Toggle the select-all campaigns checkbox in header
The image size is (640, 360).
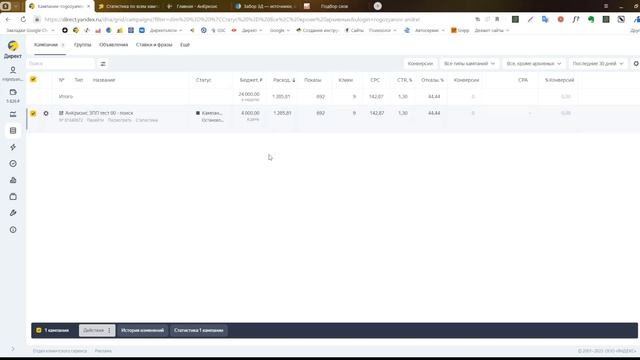click(33, 79)
